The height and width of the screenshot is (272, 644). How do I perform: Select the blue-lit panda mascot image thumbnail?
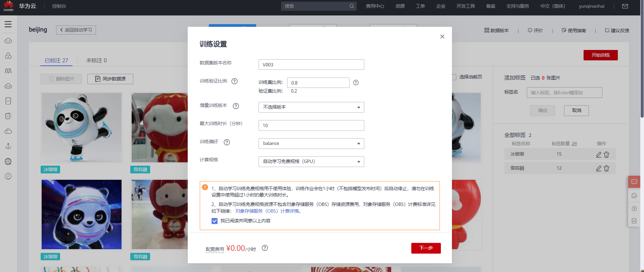pyautogui.click(x=82, y=214)
